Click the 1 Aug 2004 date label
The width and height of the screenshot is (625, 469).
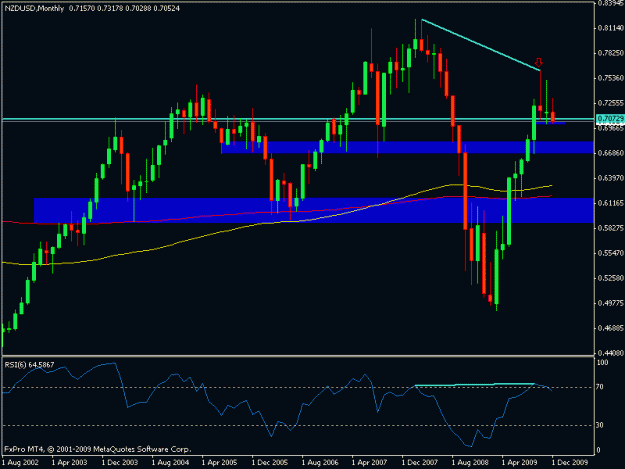pos(170,463)
